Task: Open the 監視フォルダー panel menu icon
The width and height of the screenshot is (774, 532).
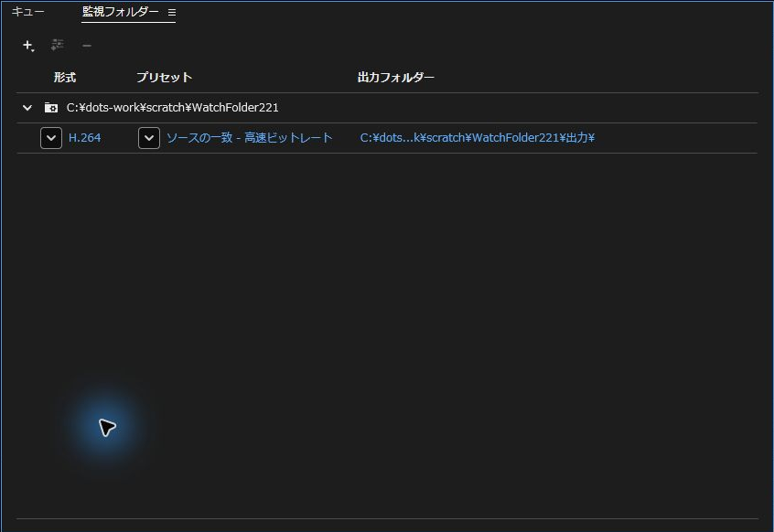Action: pos(172,12)
